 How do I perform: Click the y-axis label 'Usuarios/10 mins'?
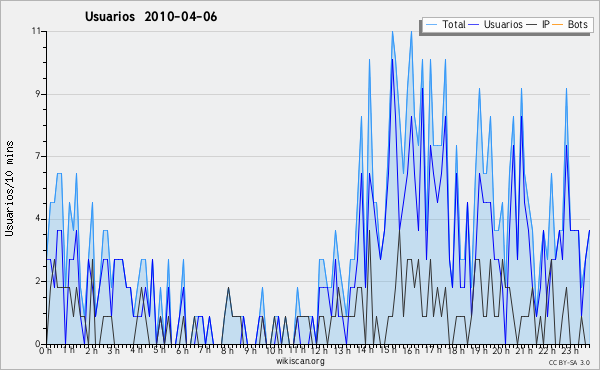[x=10, y=188]
